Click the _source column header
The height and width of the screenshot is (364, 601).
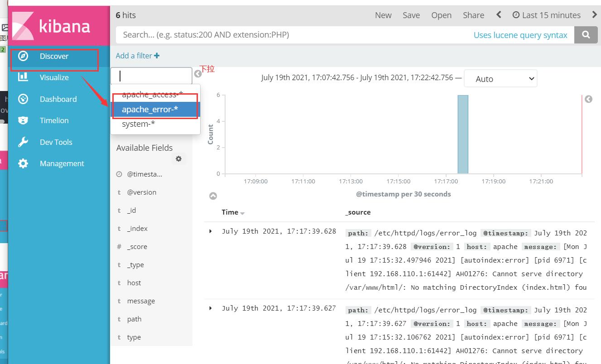358,212
